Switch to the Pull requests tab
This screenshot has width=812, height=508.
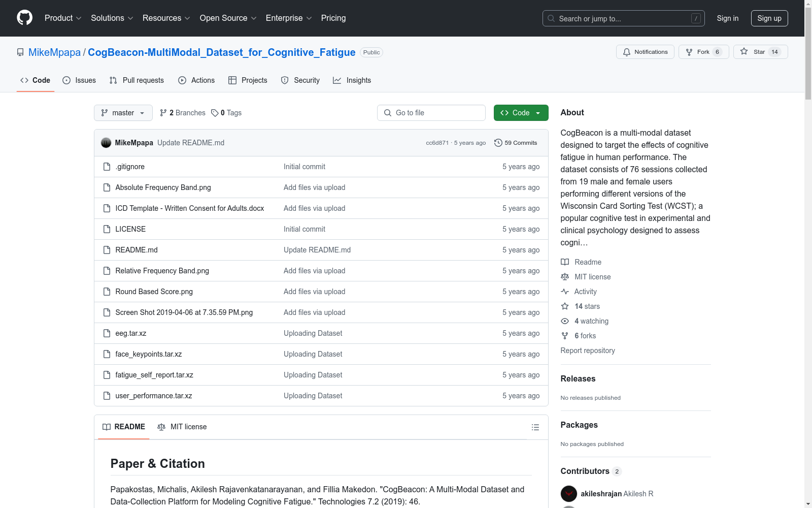coord(137,80)
